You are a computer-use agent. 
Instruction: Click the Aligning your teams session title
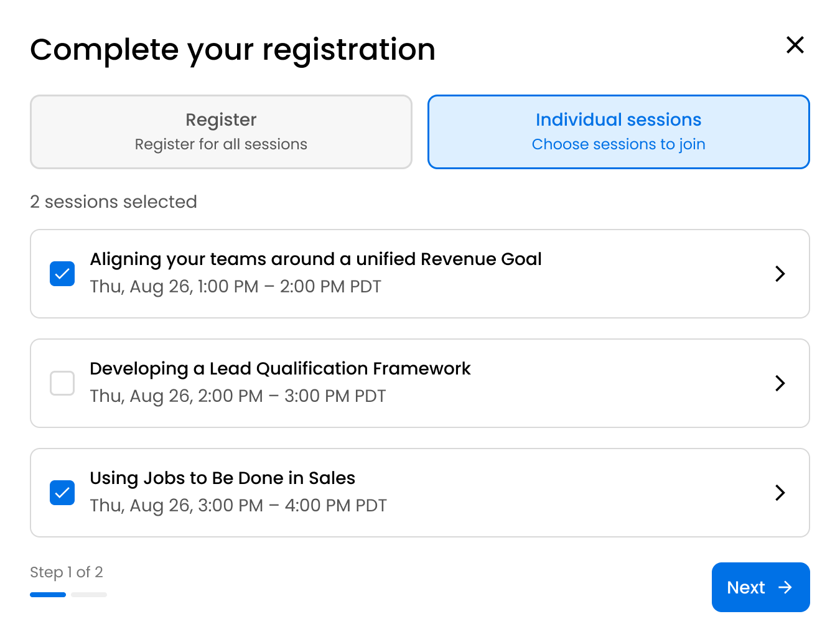315,259
